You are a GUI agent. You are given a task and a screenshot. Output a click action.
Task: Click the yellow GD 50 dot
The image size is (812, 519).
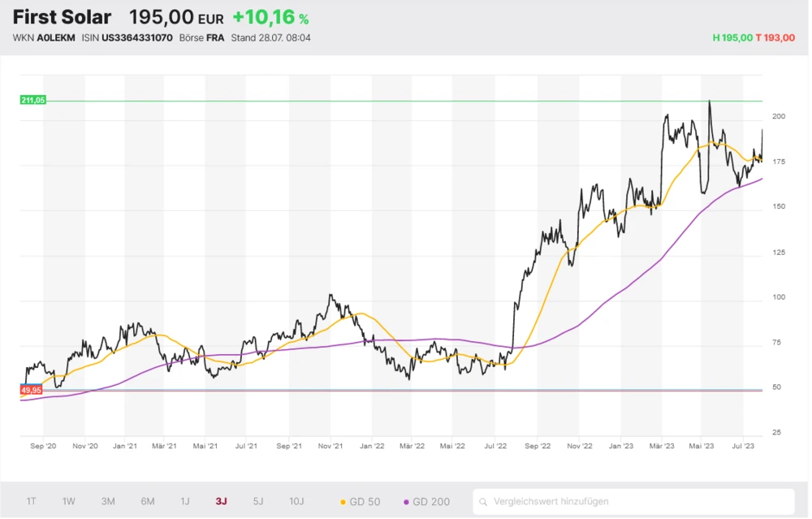(342, 502)
